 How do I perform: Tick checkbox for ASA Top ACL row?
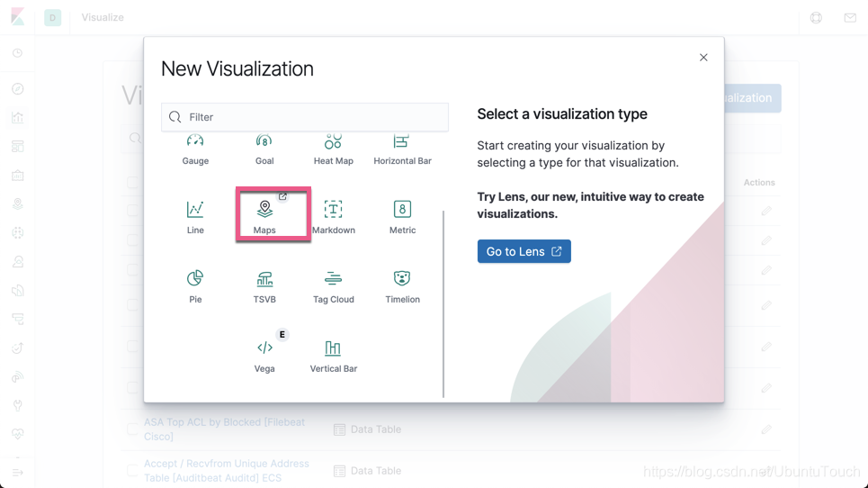tap(132, 429)
